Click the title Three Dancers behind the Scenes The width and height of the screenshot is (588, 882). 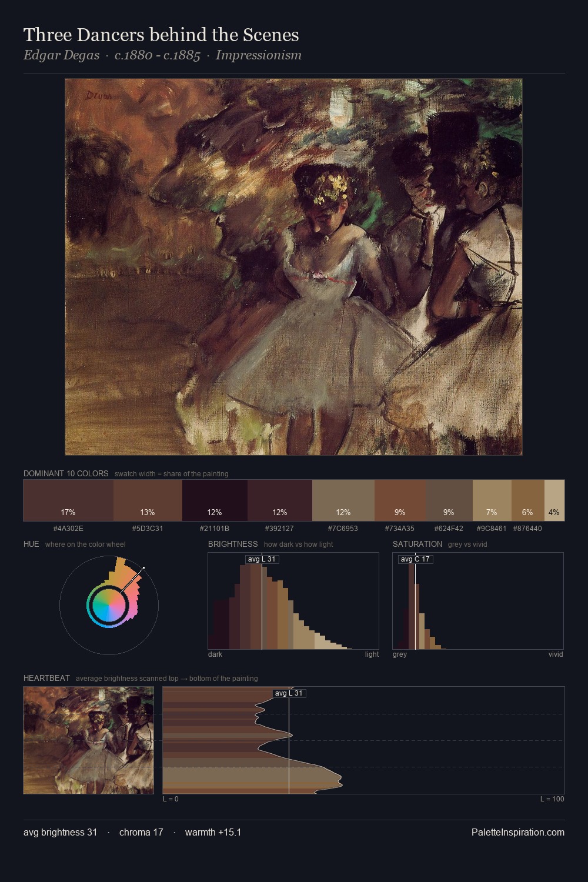(161, 35)
